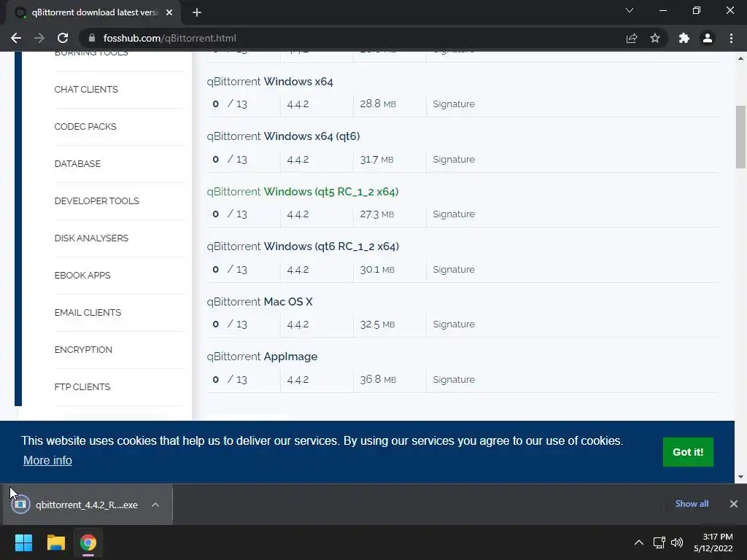This screenshot has height=560, width=747.
Task: Download qBittorrent Windows (qt6 RC_1_2 x64)
Action: pyautogui.click(x=303, y=246)
